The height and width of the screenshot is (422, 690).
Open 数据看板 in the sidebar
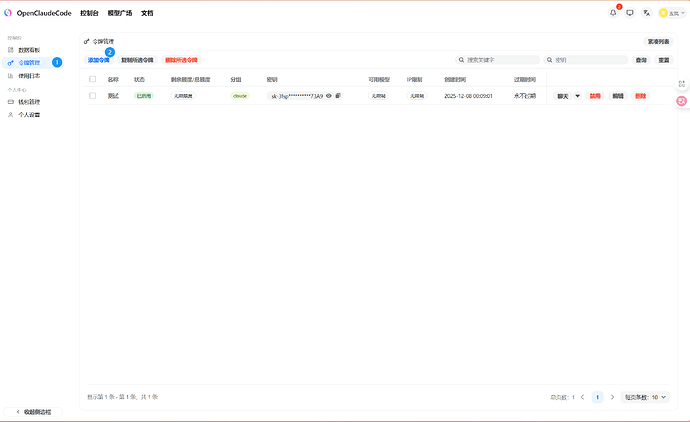coord(30,49)
